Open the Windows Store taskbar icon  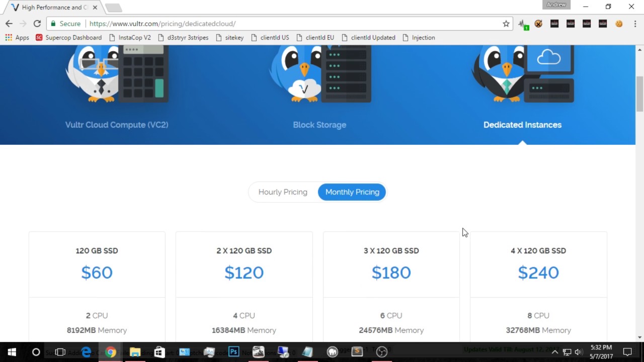159,352
